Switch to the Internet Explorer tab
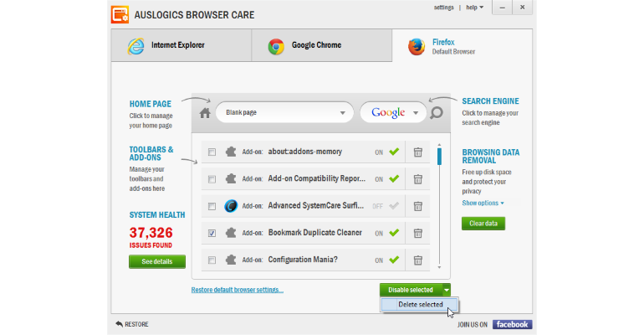644x335 pixels. coord(181,45)
